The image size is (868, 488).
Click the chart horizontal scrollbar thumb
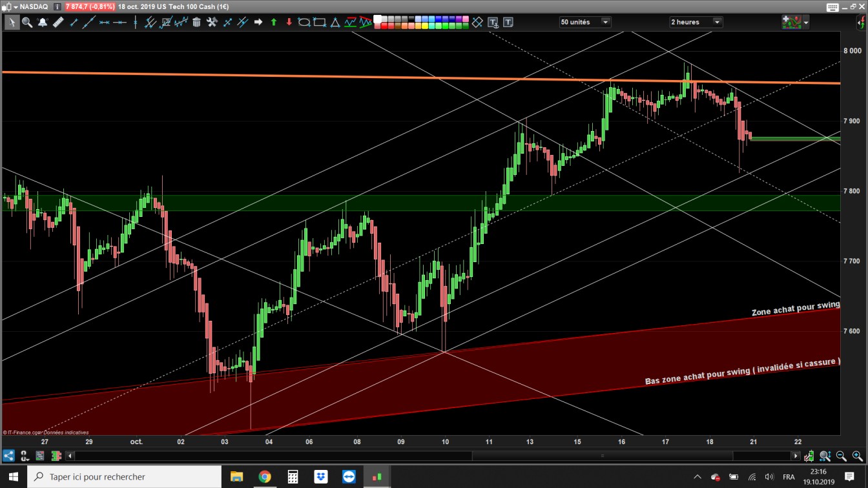(x=602, y=456)
